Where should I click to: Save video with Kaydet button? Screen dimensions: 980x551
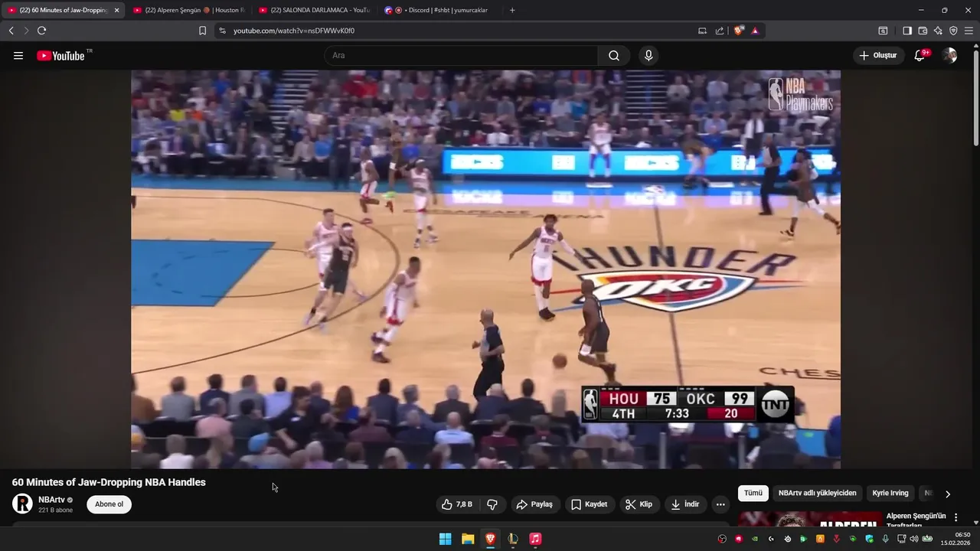(x=589, y=504)
